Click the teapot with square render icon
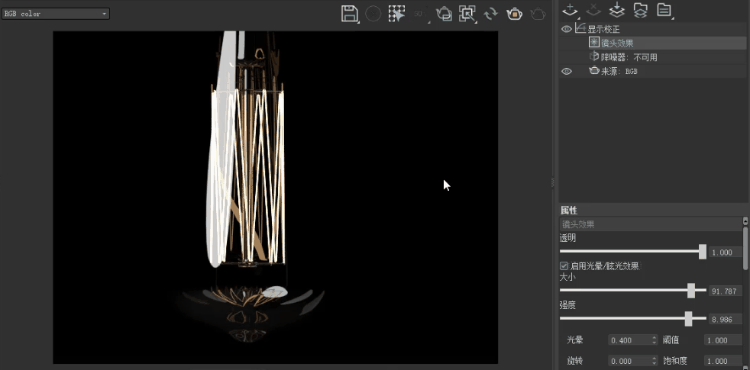Screen dimensions: 750x370 tap(514, 13)
